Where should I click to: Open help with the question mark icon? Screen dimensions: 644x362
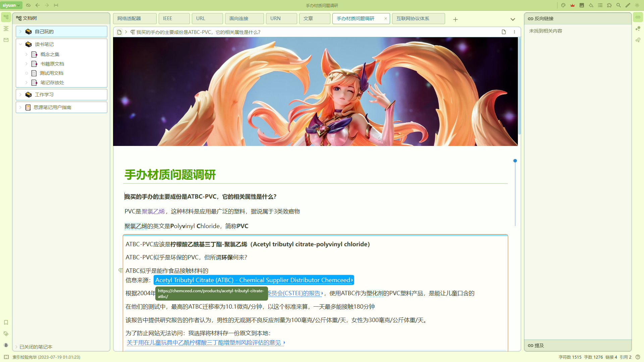(x=638, y=357)
